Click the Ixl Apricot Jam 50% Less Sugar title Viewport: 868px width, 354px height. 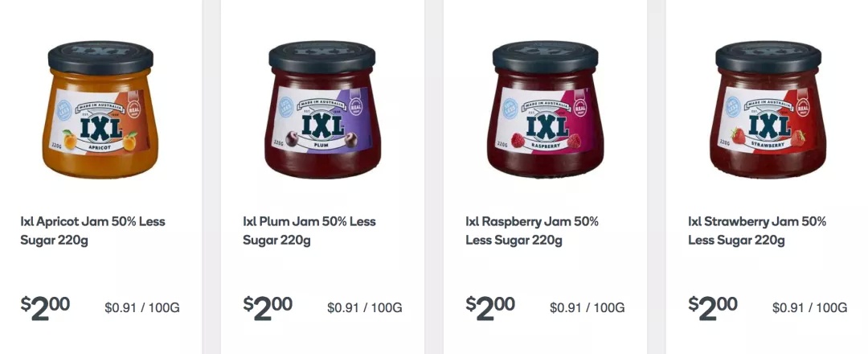tap(93, 231)
